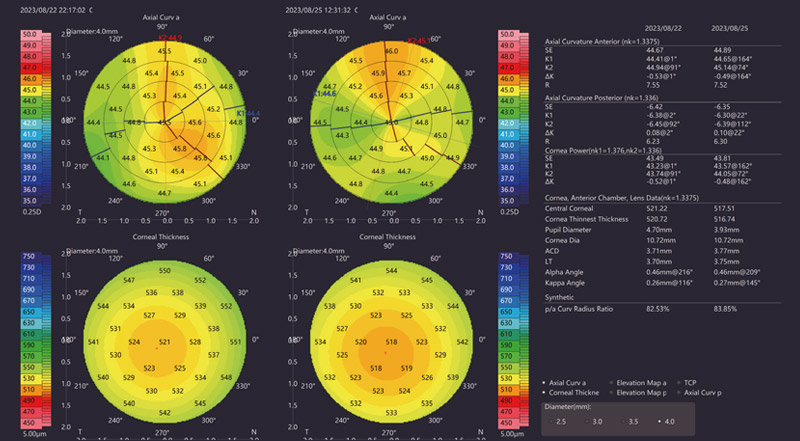Viewport: 800px width, 441px height.
Task: Click the 490 swatch on the right thickness scale
Action: 508,401
